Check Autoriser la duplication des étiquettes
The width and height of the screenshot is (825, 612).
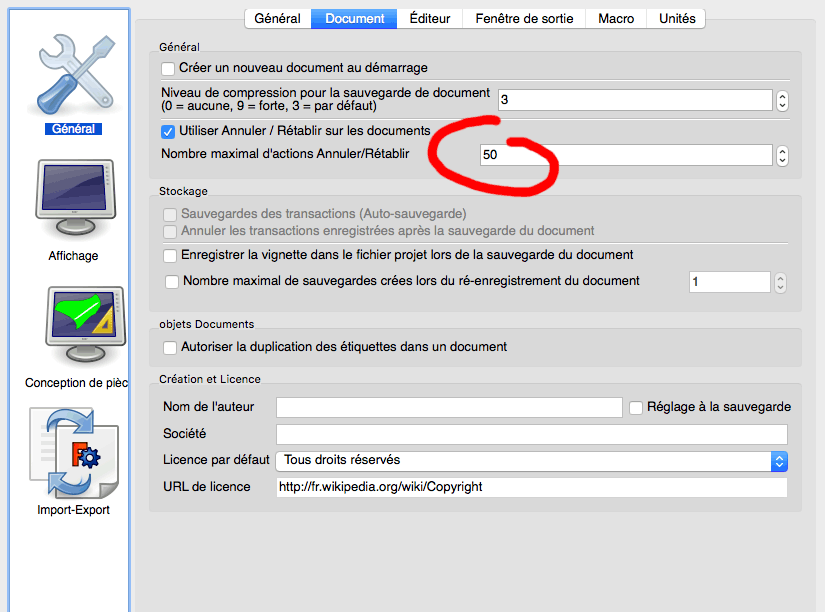coord(170,347)
